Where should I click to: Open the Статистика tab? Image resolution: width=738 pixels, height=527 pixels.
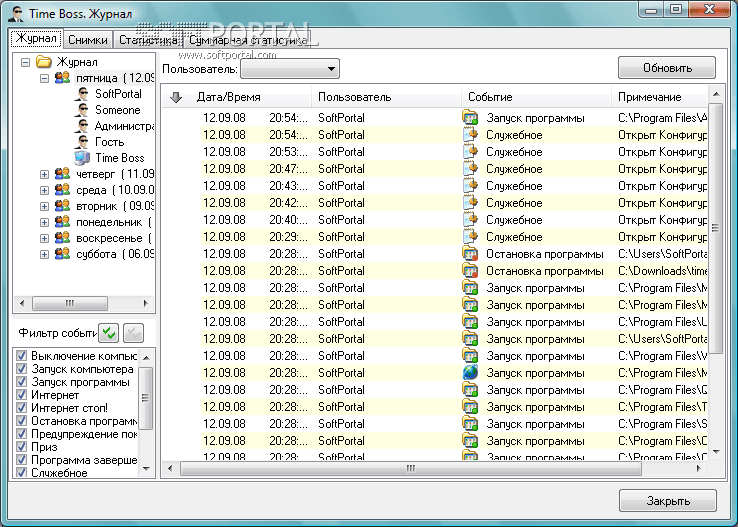pos(148,40)
